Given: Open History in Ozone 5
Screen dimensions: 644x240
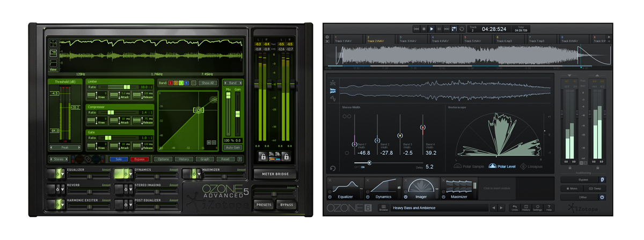Looking at the screenshot, I should [184, 159].
